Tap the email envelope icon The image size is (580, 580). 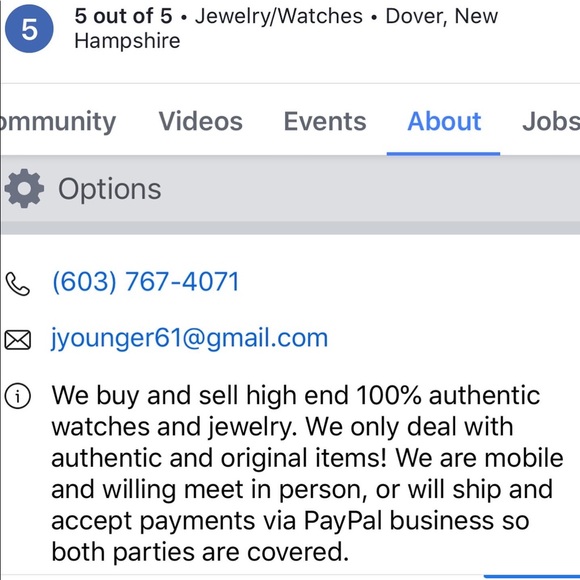(18, 340)
